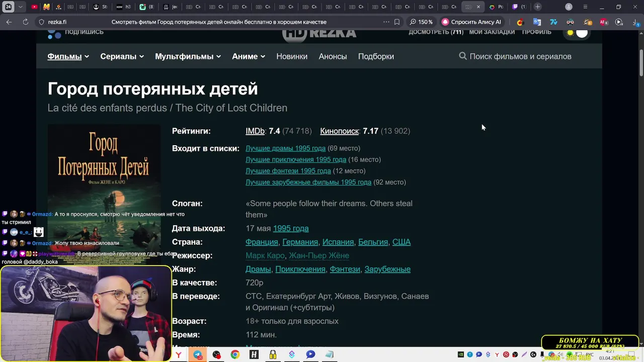Close the active HDrezka tab

(x=478, y=7)
